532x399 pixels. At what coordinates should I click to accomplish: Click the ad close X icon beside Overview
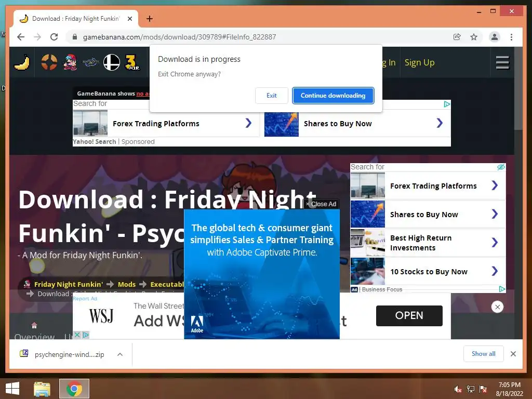click(77, 335)
